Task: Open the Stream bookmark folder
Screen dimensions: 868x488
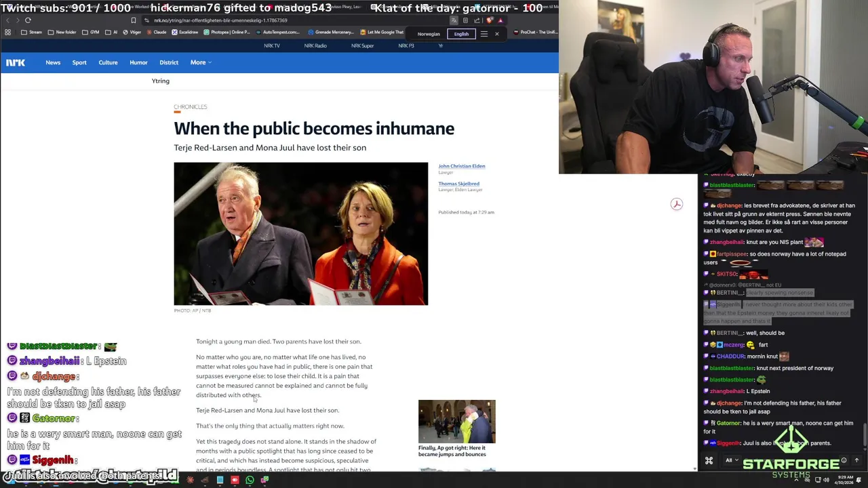Action: point(31,32)
